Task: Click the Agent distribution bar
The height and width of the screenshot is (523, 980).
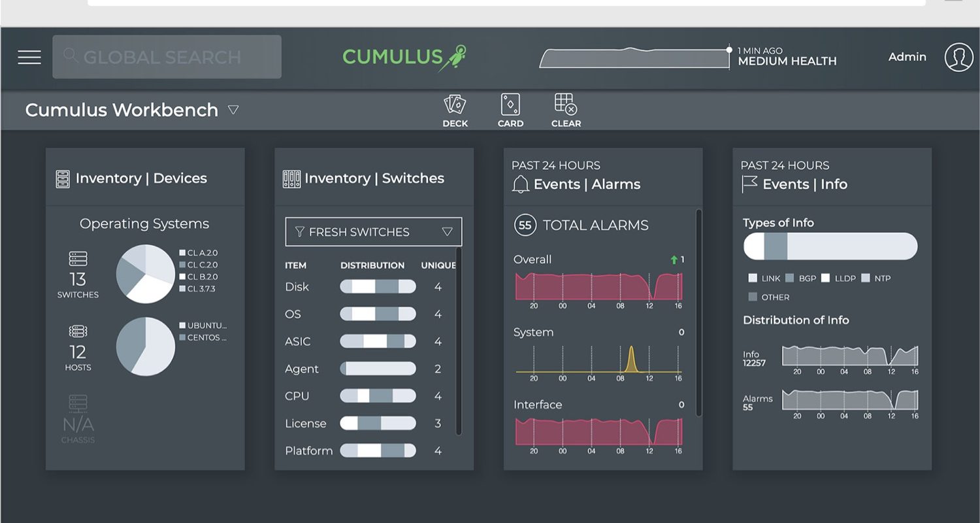Action: point(378,369)
